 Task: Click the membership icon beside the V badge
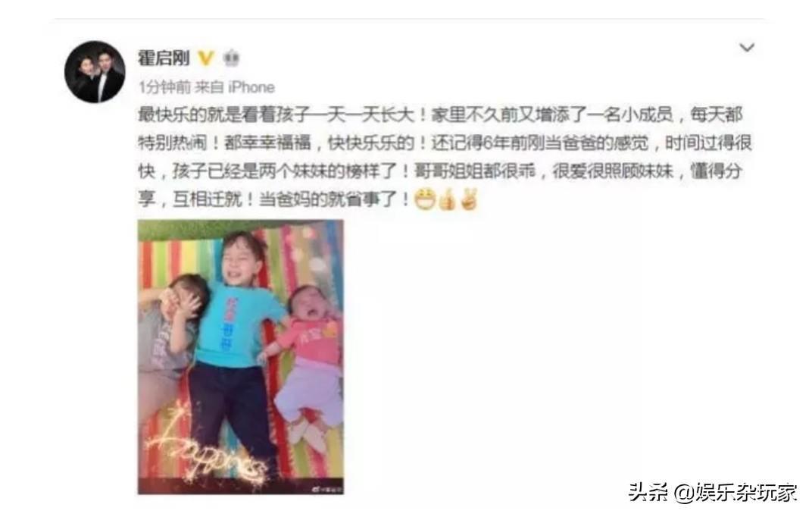[231, 58]
